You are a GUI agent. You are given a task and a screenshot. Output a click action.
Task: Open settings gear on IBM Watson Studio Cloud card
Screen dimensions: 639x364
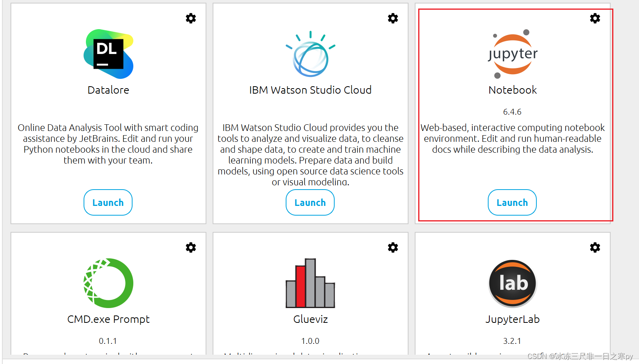[393, 18]
